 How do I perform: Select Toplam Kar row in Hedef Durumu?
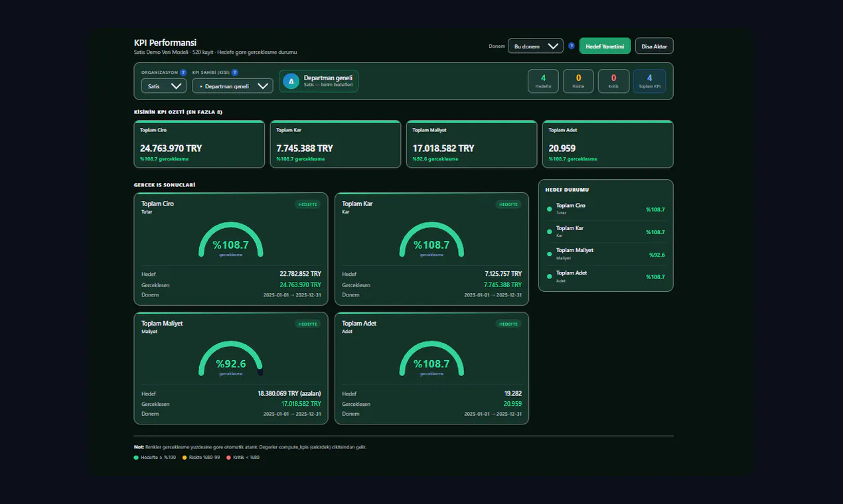pos(605,231)
